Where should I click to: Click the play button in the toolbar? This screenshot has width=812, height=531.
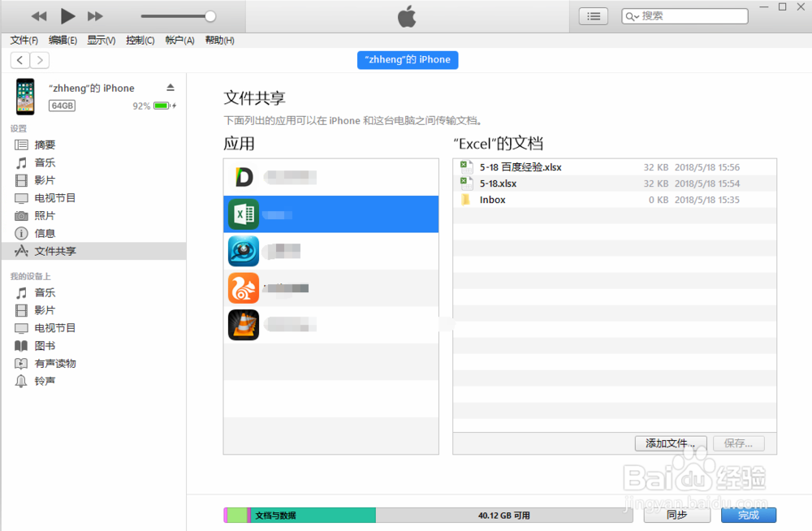pos(68,15)
